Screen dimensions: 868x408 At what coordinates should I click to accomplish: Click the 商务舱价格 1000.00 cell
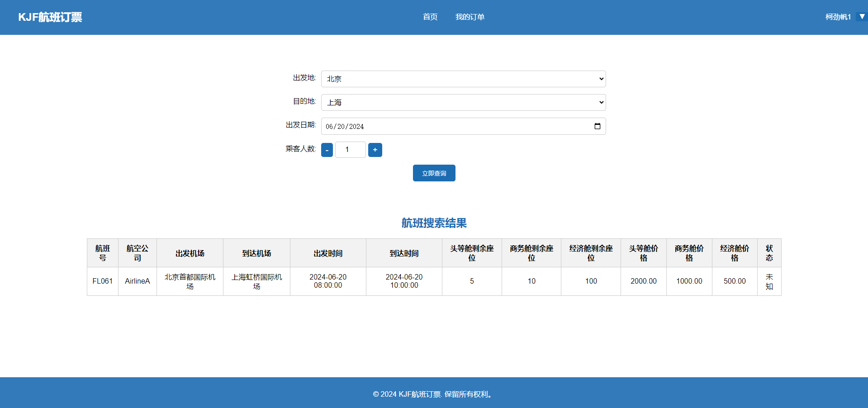[x=689, y=281]
